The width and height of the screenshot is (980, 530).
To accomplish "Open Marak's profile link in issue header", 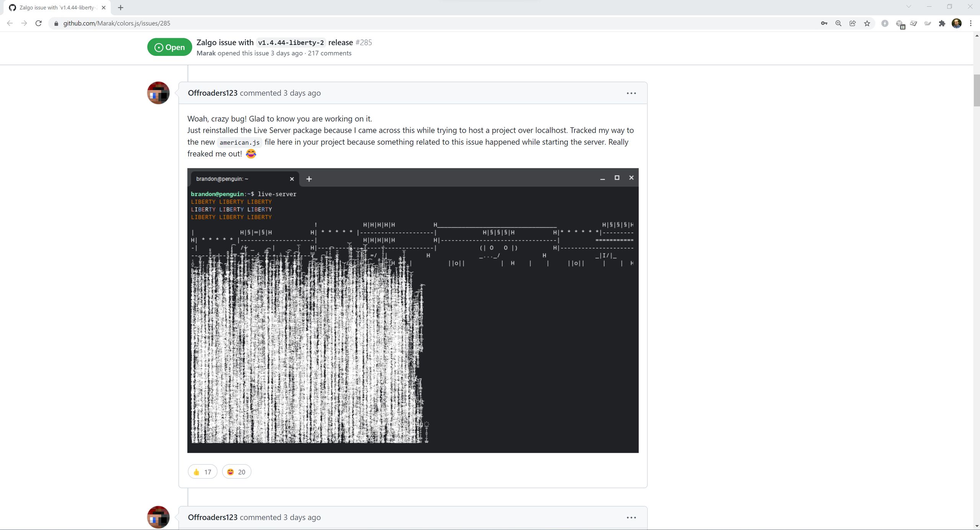I will tap(206, 53).
